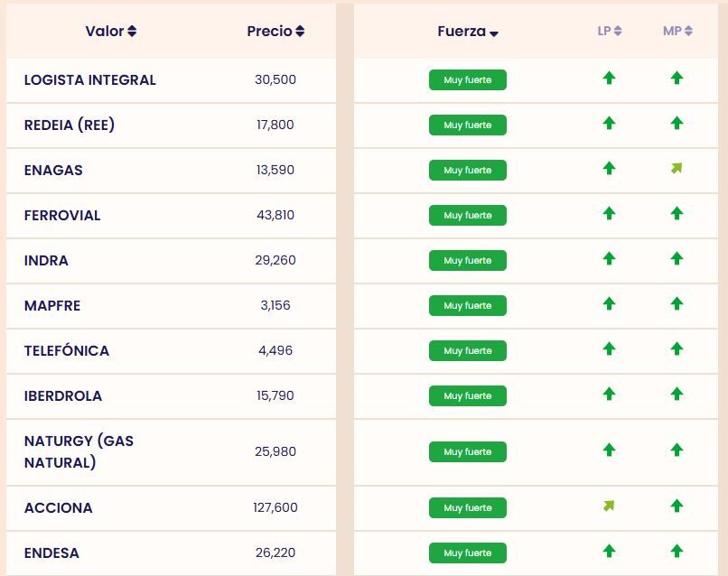Sort by Fuerza column header
Viewport: 728px width, 576px height.
(x=468, y=32)
